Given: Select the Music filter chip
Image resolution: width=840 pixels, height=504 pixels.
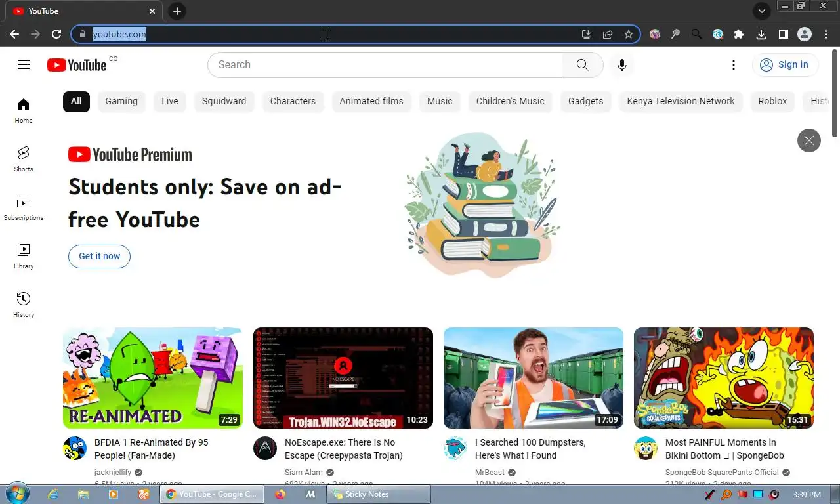Looking at the screenshot, I should (440, 101).
